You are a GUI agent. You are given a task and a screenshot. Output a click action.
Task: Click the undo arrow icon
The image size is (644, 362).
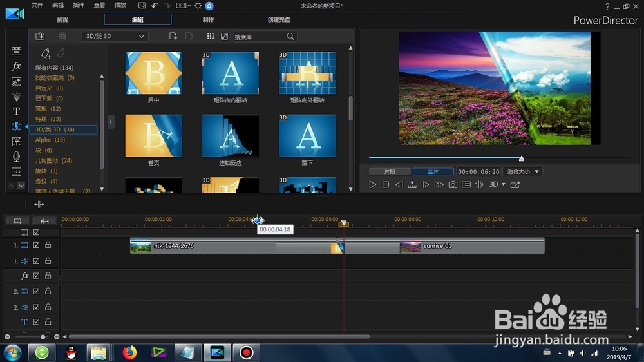(155, 5)
